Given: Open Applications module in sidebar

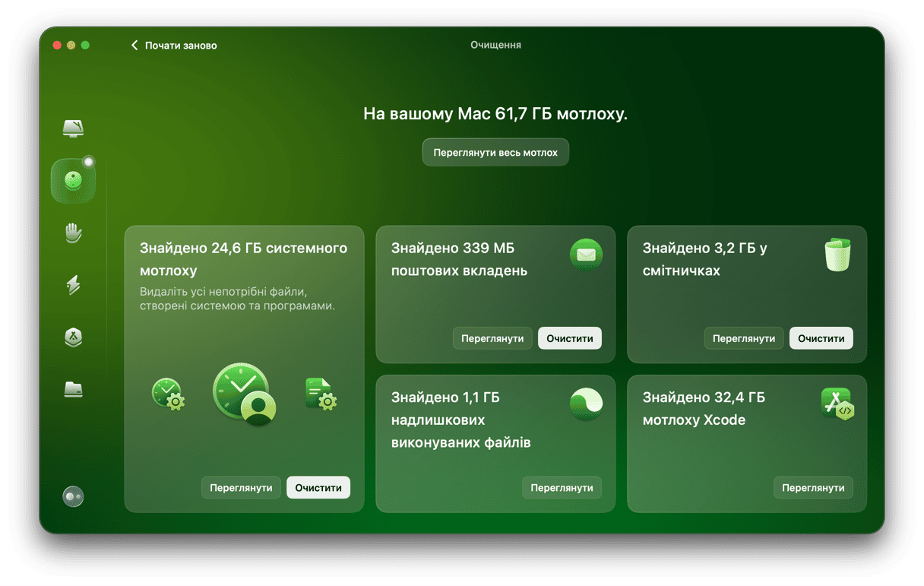Looking at the screenshot, I should [73, 337].
